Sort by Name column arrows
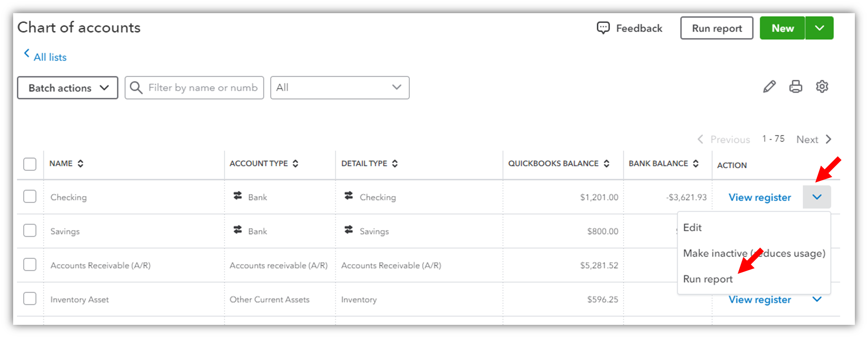868x338 pixels. [x=80, y=164]
